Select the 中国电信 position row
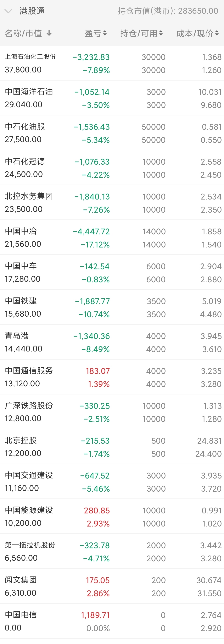Image resolution: width=224 pixels, height=644 pixels. point(112,621)
